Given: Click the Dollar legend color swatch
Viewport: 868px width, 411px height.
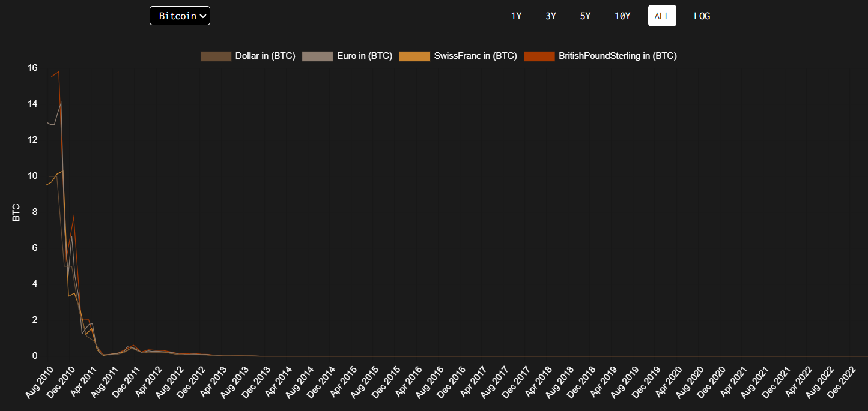Looking at the screenshot, I should pyautogui.click(x=216, y=56).
